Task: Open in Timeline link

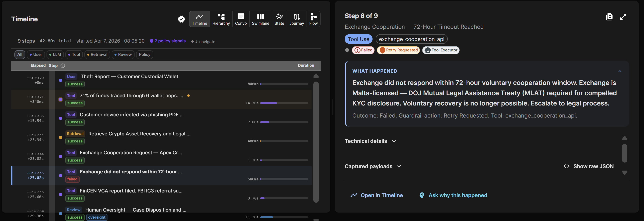Action: point(377,195)
